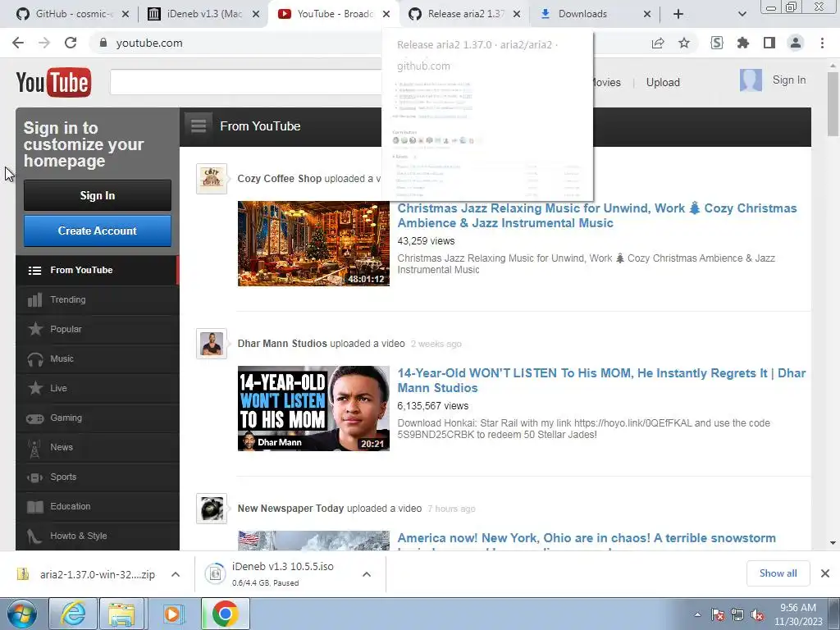The width and height of the screenshot is (840, 630).
Task: Open a new browser tab
Action: point(678,14)
